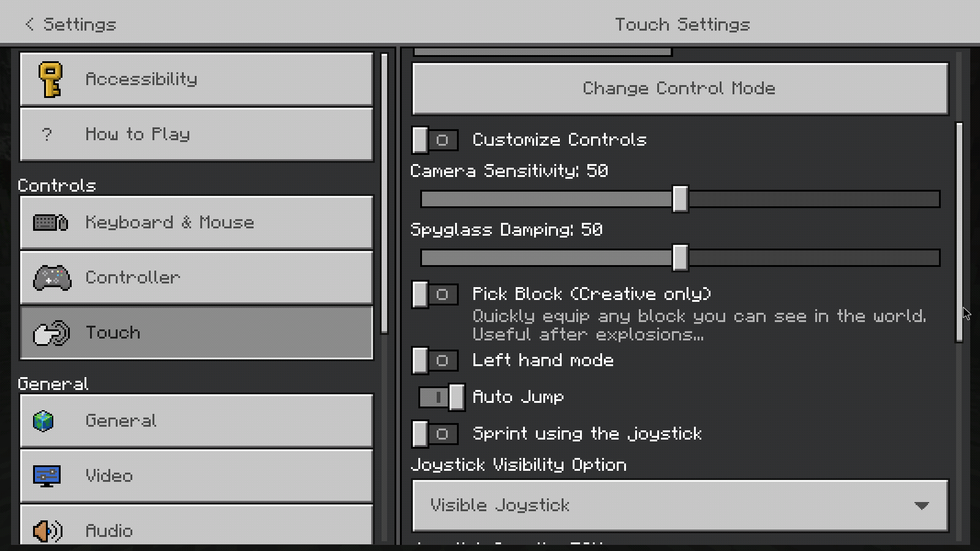Open the Keyboard & Mouse settings tab
Image resolution: width=980 pixels, height=551 pixels.
[196, 222]
